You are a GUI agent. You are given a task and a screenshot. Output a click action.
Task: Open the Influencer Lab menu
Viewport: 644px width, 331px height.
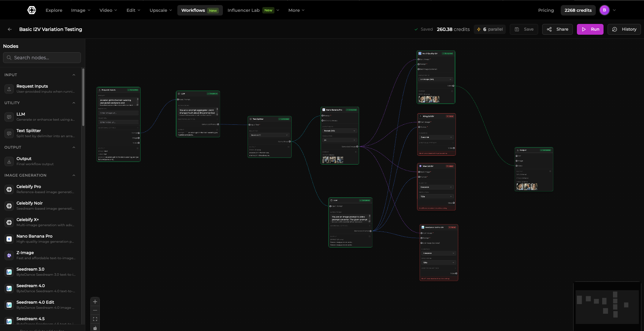pyautogui.click(x=253, y=10)
